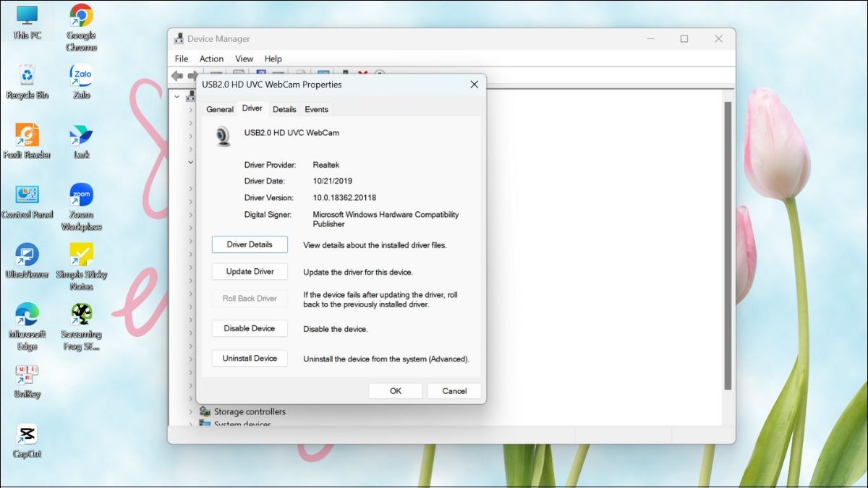Click the Back arrow in Device Manager toolbar
Viewport: 868px width, 488px height.
pos(176,75)
